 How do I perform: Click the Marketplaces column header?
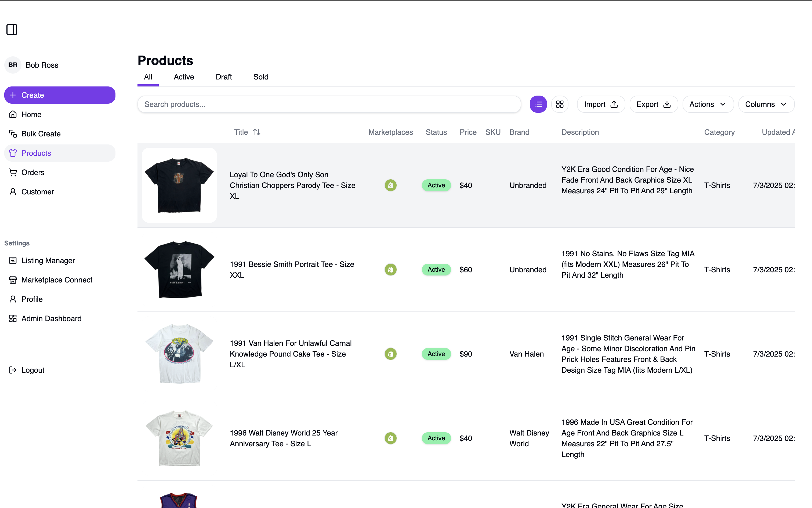390,132
